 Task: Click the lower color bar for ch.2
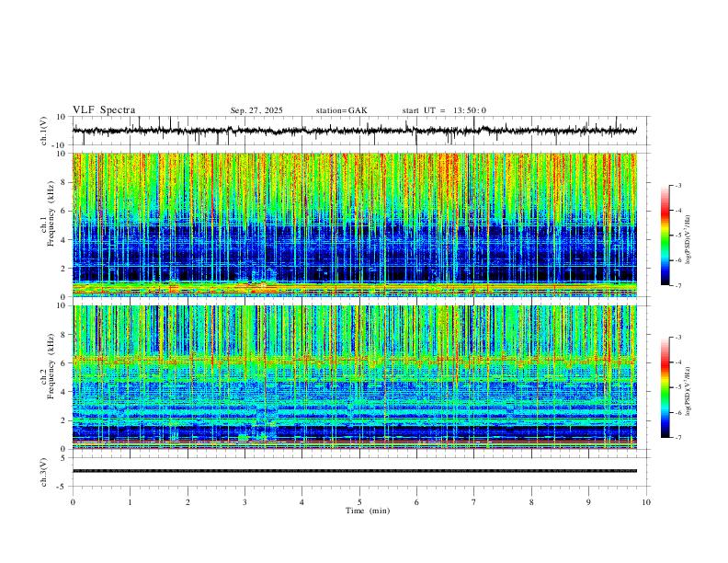click(x=665, y=387)
